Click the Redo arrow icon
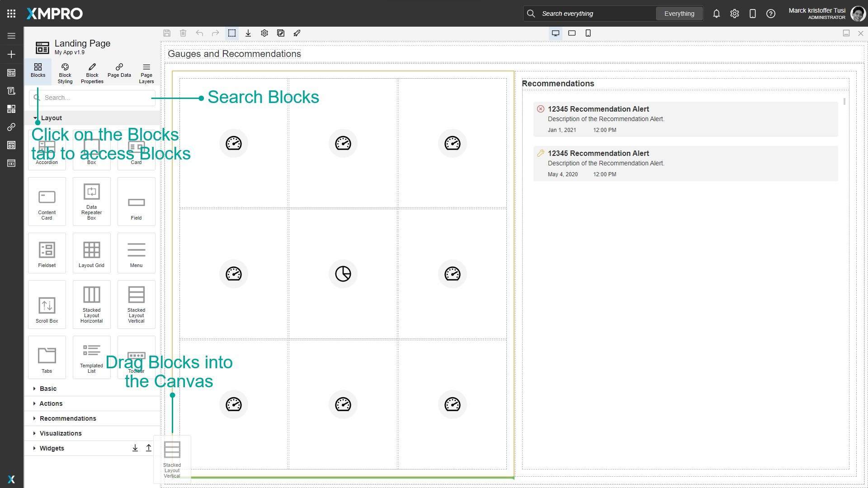This screenshot has height=488, width=868. [215, 33]
